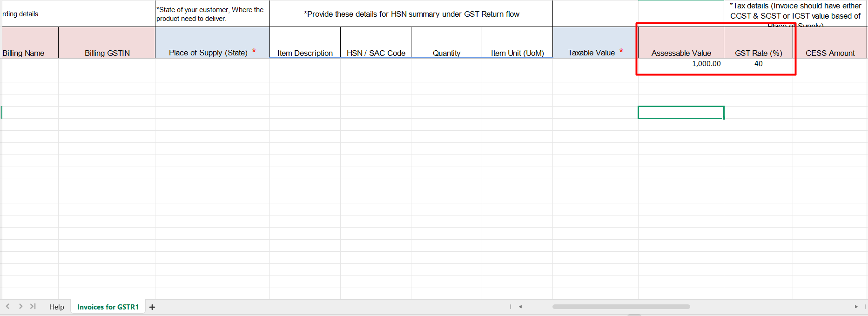
Task: Click the horizontal scrollbar thumb
Action: coord(620,307)
